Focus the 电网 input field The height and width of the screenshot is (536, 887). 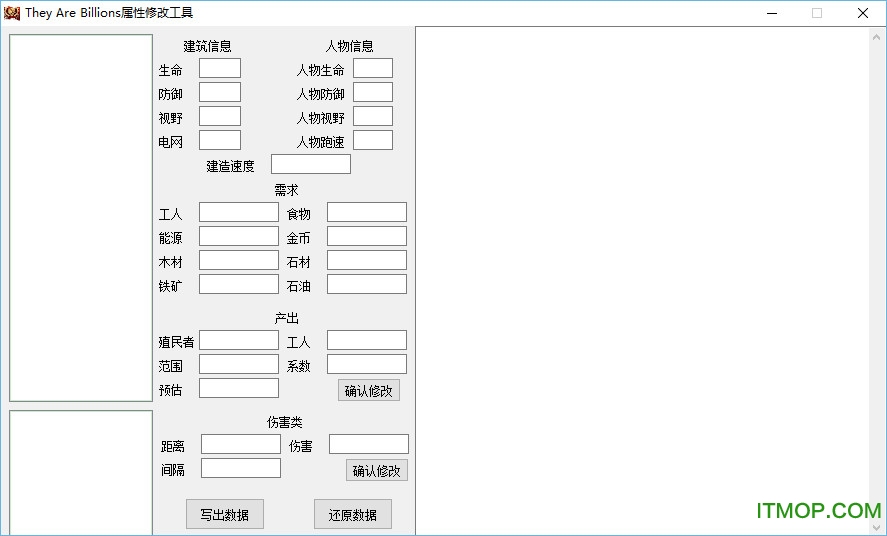220,140
